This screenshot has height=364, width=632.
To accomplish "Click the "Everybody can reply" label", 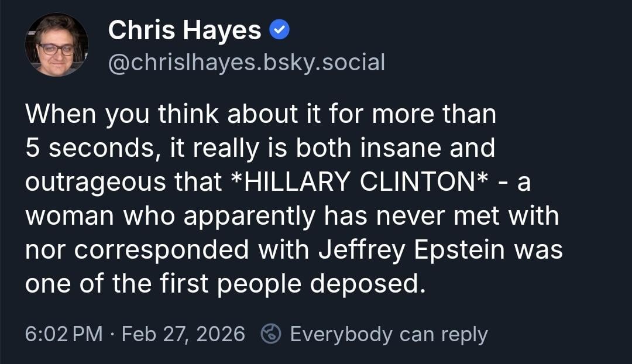I will point(389,334).
